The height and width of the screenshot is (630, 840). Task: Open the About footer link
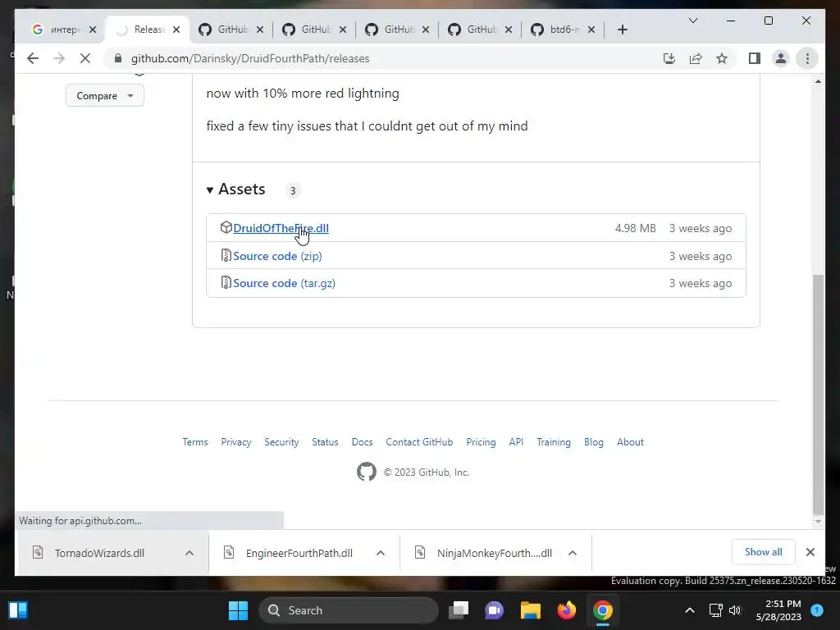point(630,442)
